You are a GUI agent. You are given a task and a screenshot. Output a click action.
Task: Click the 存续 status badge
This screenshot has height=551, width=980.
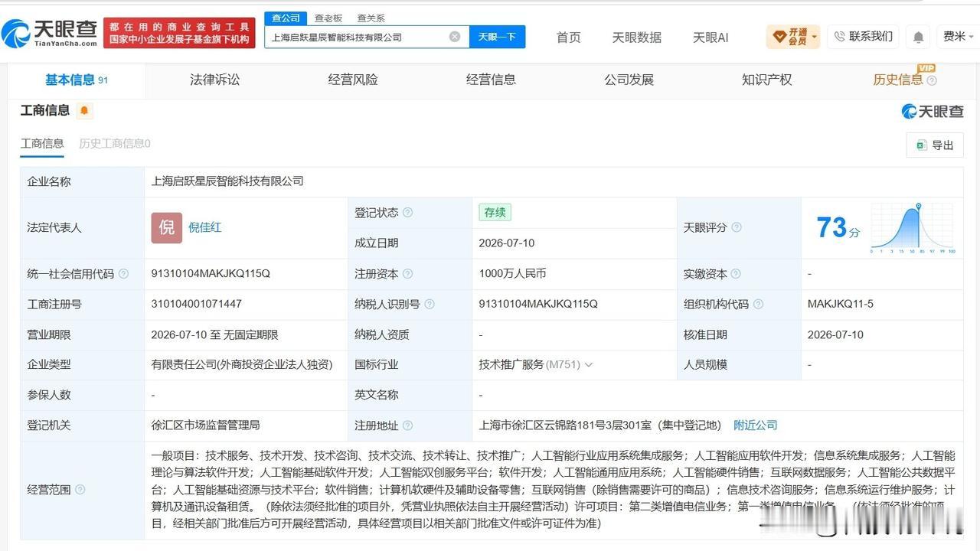[x=495, y=213]
